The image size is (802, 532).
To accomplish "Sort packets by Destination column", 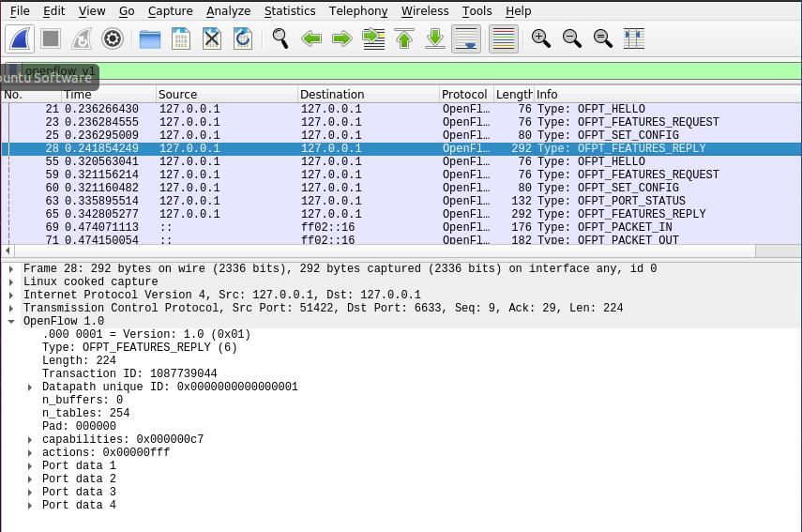I will pyautogui.click(x=369, y=94).
